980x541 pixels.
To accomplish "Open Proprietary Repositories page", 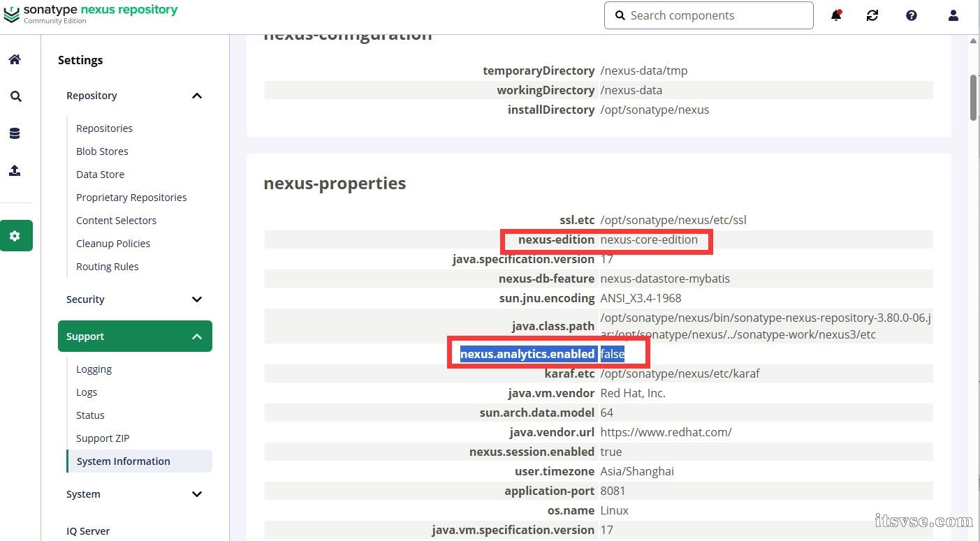I will point(131,198).
